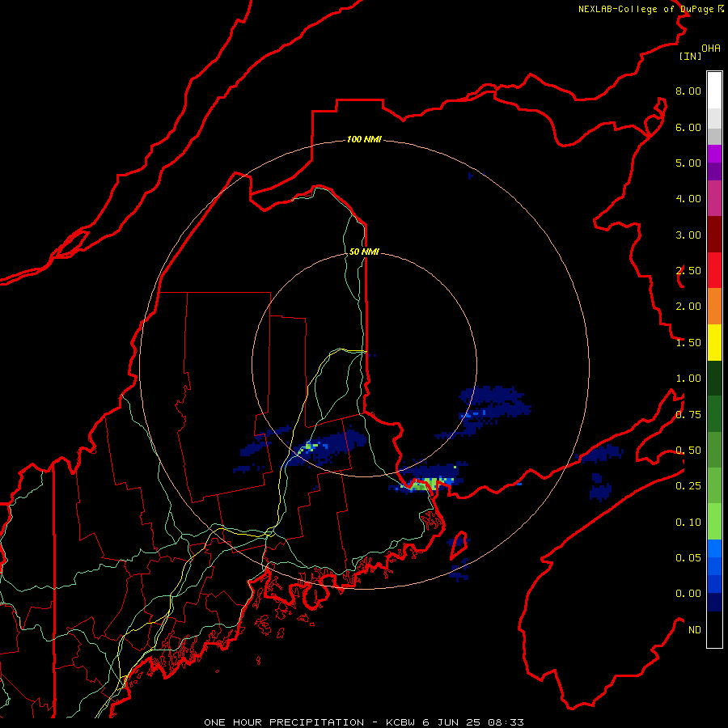Click the 0.50 legend value
The height and width of the screenshot is (728, 728).
[688, 451]
